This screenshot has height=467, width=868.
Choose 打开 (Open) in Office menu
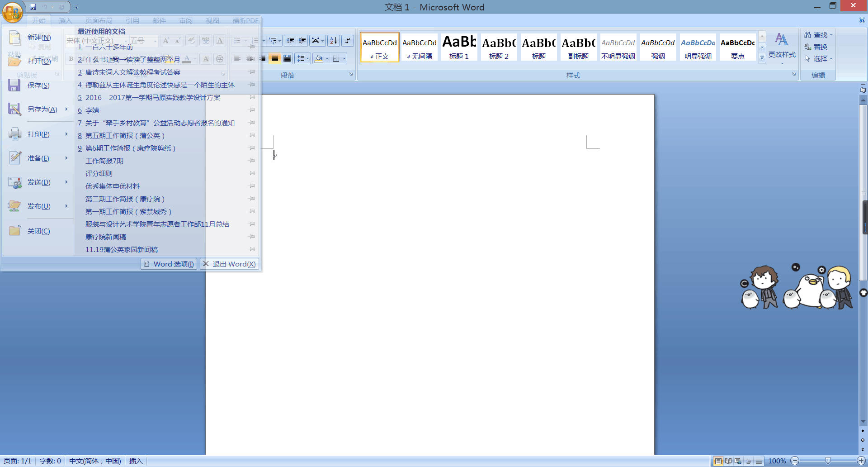tap(38, 61)
